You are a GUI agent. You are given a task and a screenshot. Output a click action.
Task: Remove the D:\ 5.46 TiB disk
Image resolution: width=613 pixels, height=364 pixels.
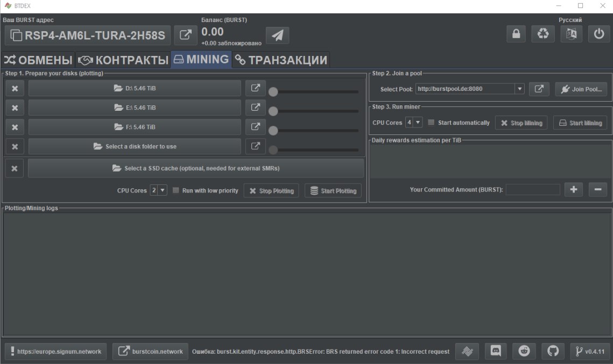pyautogui.click(x=15, y=88)
